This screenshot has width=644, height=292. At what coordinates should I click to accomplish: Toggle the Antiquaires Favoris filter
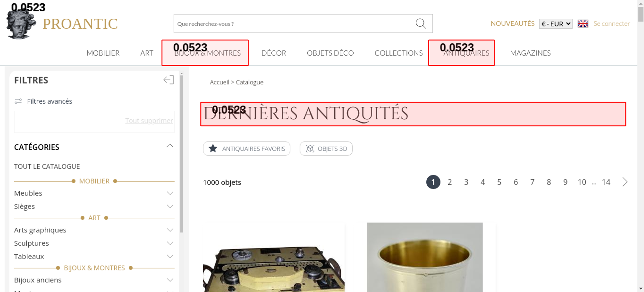point(247,149)
